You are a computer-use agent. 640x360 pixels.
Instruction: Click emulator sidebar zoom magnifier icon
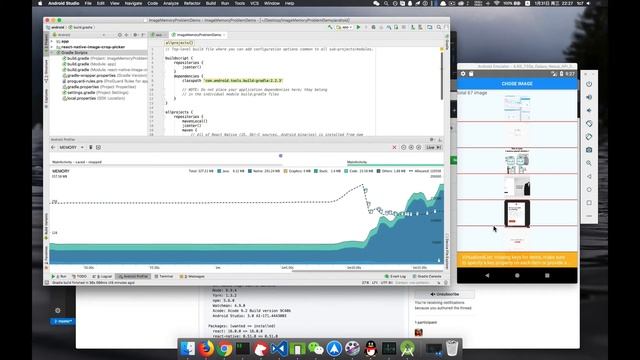pos(589,163)
